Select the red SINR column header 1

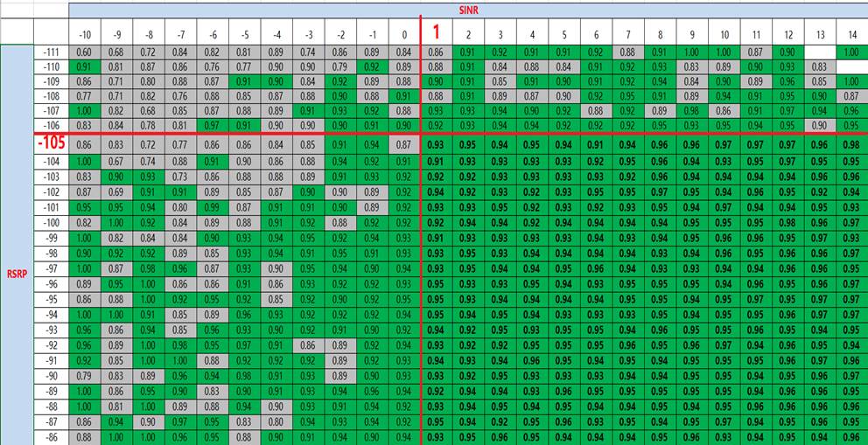[436, 32]
